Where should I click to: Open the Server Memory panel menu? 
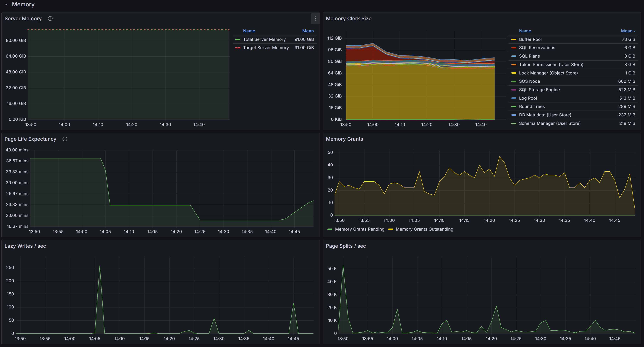coord(315,18)
